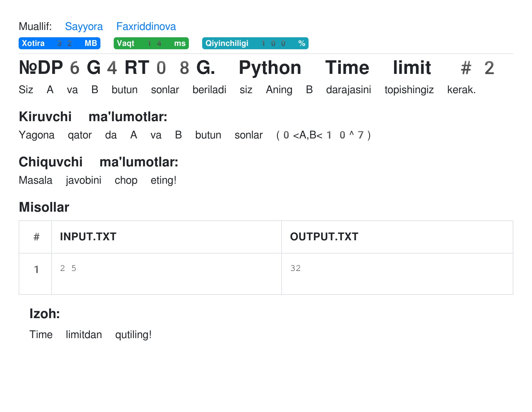Click the OUTPUT.TXT column header
This screenshot has width=532, height=412.
(x=397, y=237)
